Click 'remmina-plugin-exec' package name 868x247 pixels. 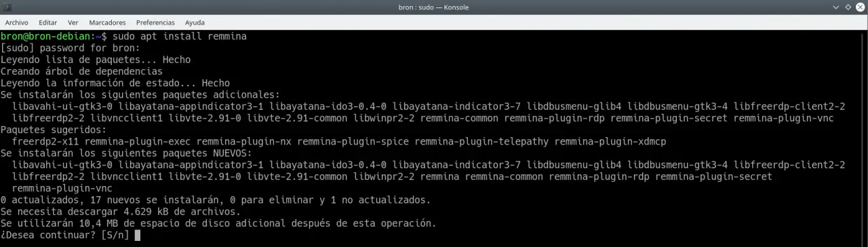(x=138, y=141)
